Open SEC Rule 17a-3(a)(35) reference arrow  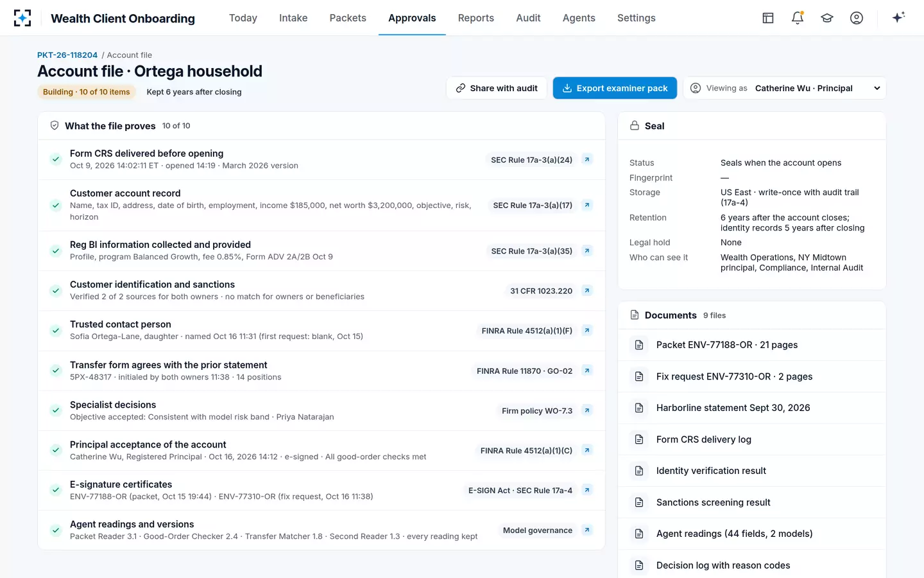point(586,250)
